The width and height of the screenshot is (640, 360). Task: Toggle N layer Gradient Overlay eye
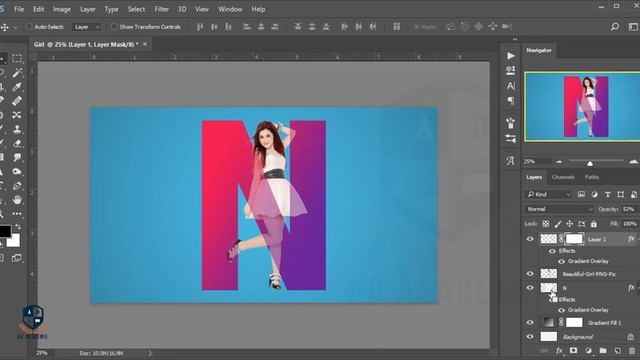[x=562, y=310]
